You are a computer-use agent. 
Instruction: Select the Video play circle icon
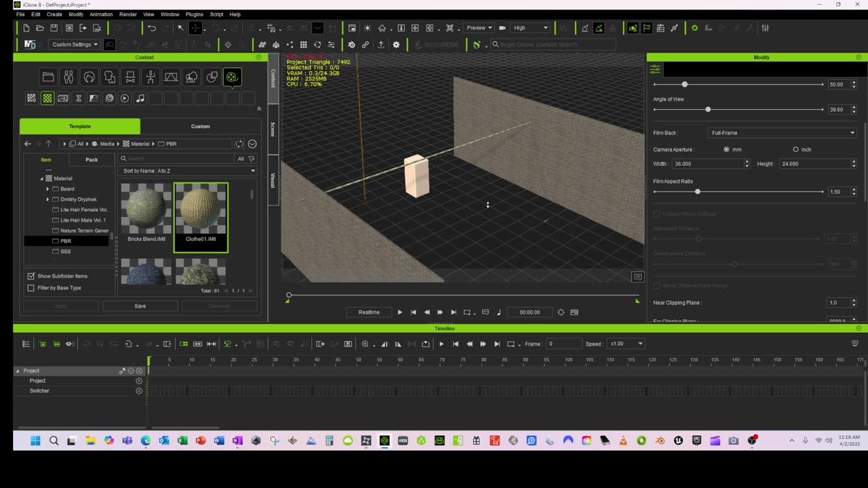click(x=125, y=98)
